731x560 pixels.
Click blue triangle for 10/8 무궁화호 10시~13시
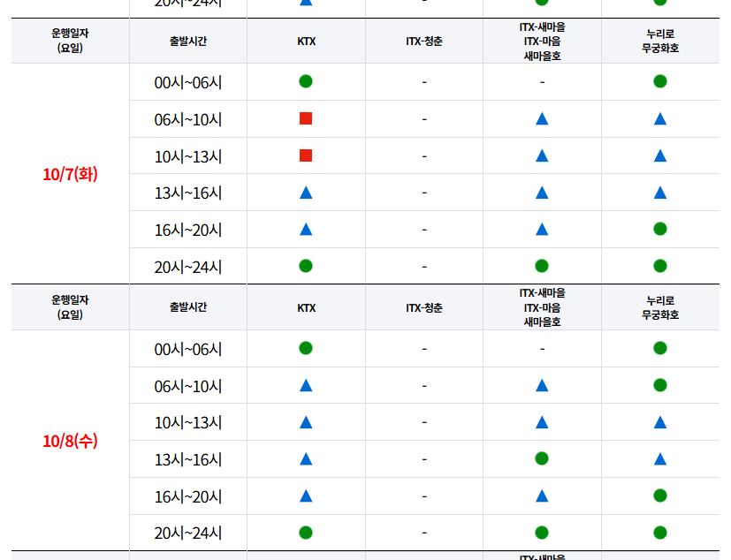coord(660,422)
